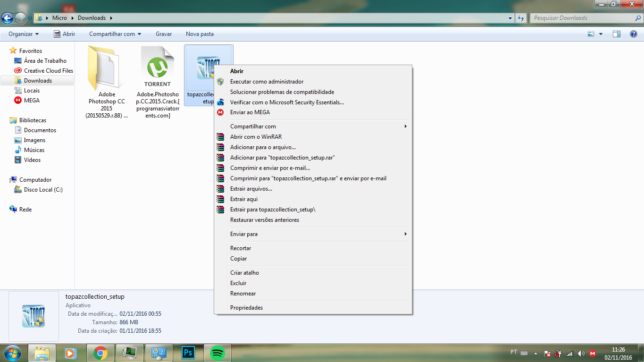Expand the Compartilhar com submenu

click(313, 126)
